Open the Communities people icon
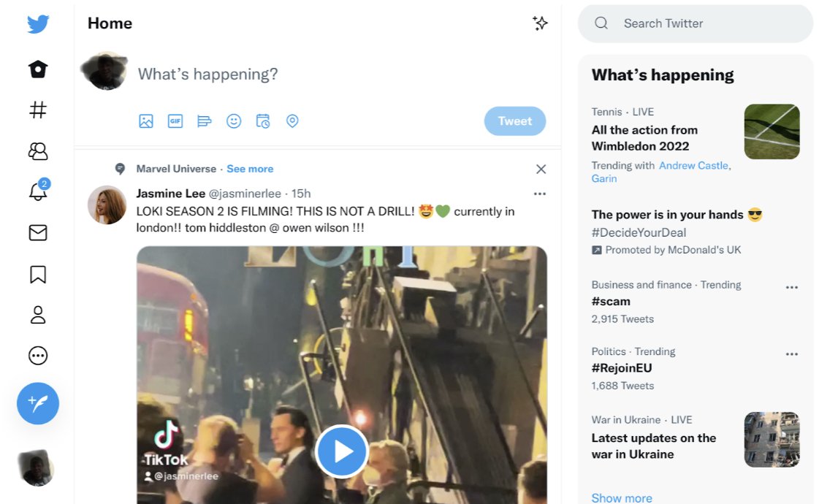The image size is (819, 504). pyautogui.click(x=37, y=151)
